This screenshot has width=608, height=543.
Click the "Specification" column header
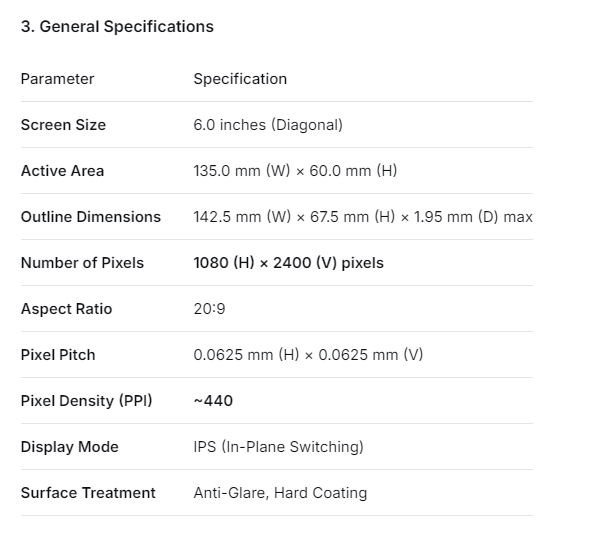240,79
